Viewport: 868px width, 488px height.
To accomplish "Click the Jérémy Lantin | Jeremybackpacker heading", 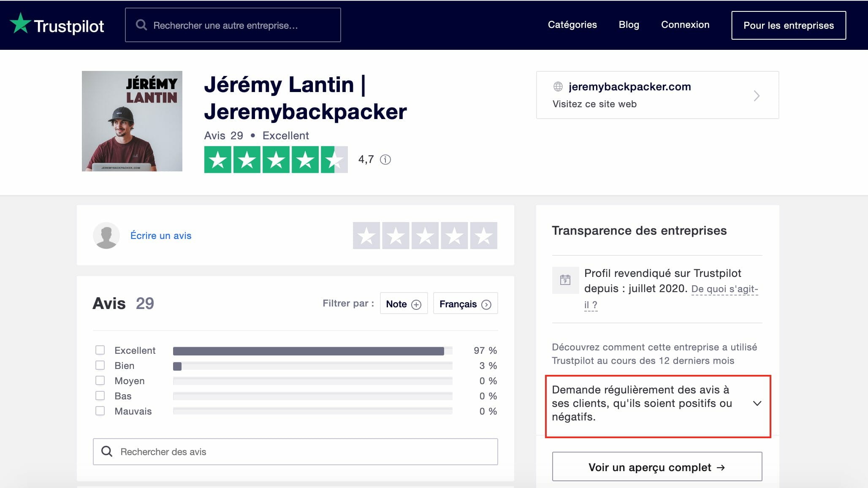I will pos(305,98).
